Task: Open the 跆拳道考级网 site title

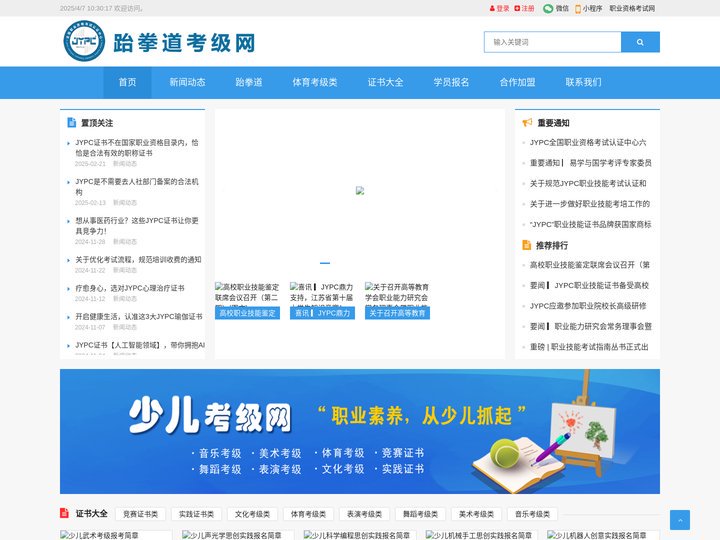Action: (184, 43)
